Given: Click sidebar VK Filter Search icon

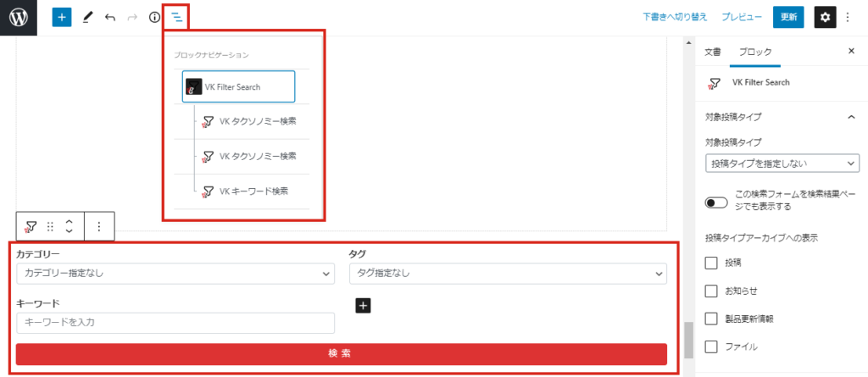Looking at the screenshot, I should click(x=715, y=83).
